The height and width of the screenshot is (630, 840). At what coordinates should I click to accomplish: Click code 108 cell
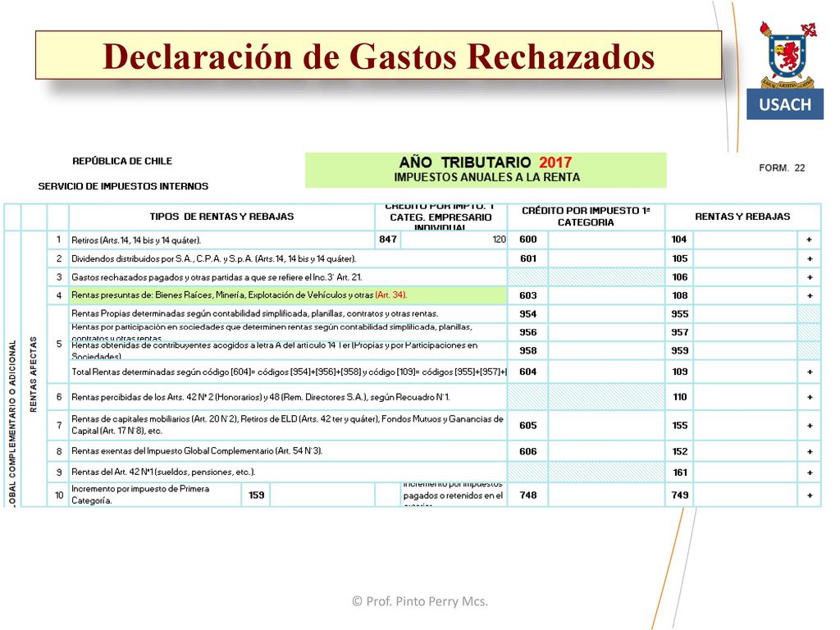pos(679,295)
